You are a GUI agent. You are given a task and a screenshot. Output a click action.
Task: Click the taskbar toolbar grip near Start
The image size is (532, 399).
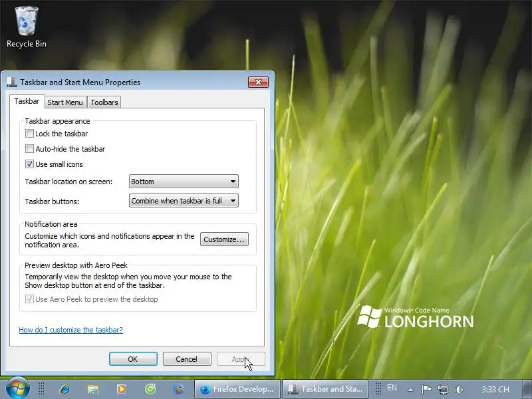pos(41,389)
